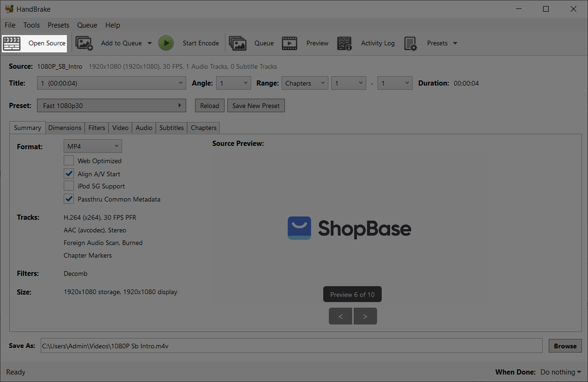Image resolution: width=588 pixels, height=382 pixels.
Task: Switch to the Audio tab
Action: tap(144, 128)
